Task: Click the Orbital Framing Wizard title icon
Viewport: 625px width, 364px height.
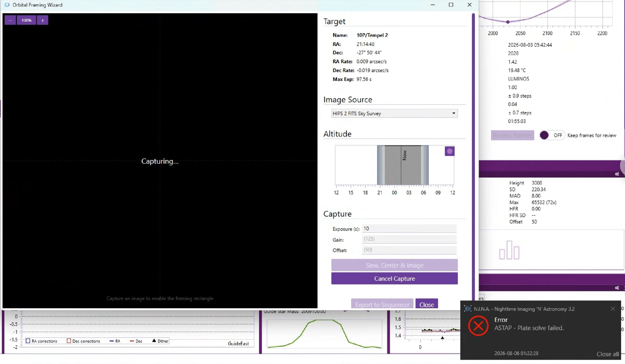Action: [x=7, y=5]
